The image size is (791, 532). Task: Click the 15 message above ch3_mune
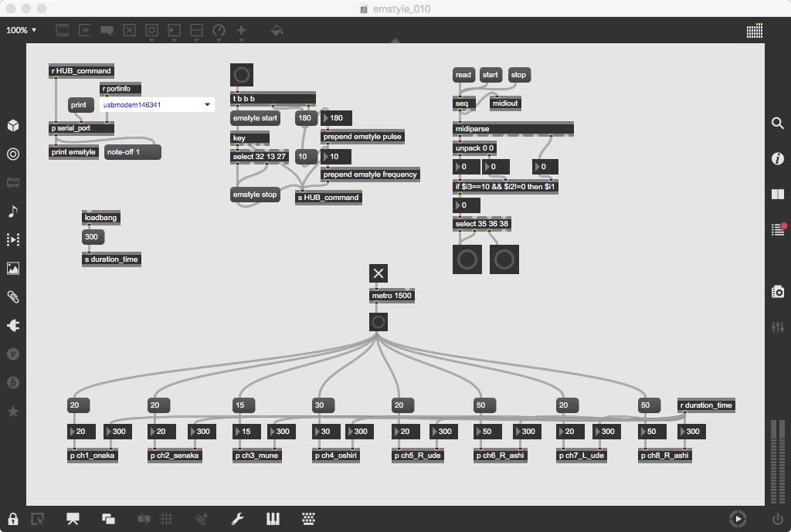[243, 405]
